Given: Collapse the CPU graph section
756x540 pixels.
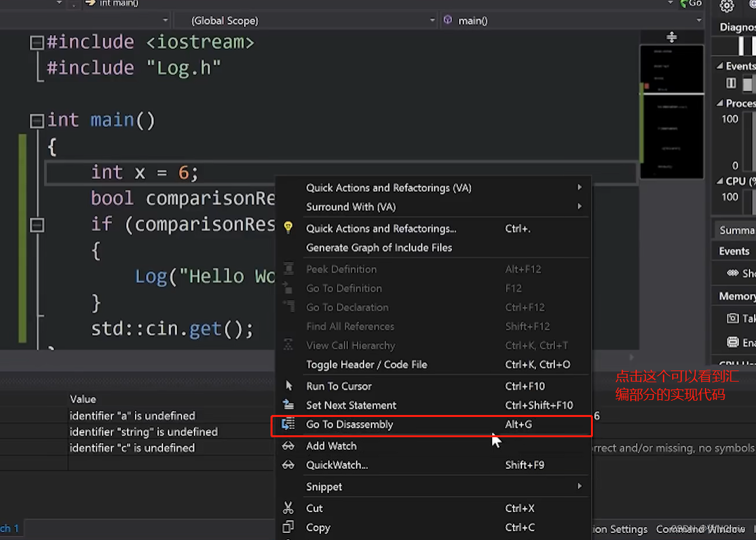Looking at the screenshot, I should click(720, 181).
